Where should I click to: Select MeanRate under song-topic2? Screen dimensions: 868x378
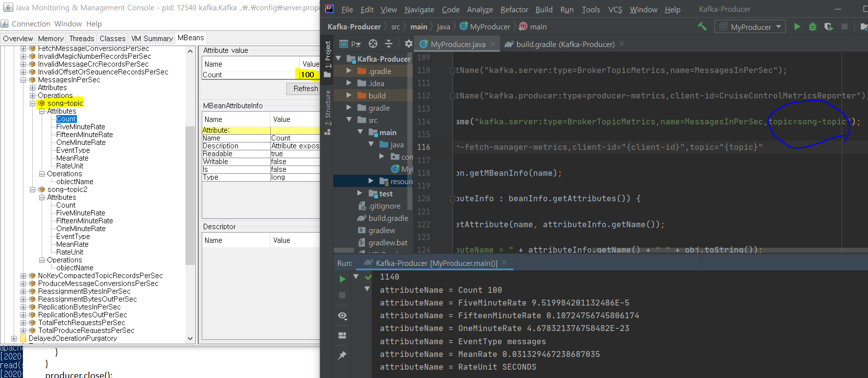pyautogui.click(x=72, y=244)
